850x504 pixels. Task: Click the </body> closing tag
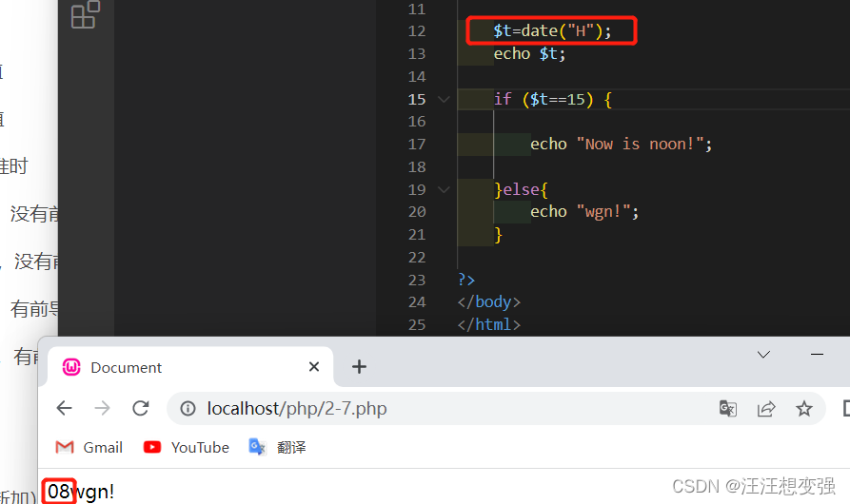pyautogui.click(x=489, y=302)
